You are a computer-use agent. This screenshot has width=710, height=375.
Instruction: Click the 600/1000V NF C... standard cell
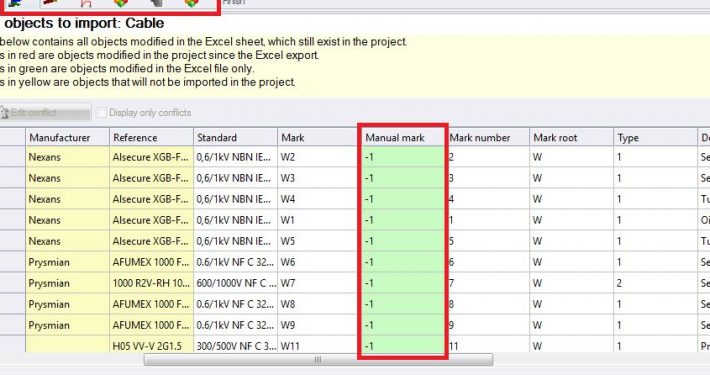pyautogui.click(x=235, y=283)
